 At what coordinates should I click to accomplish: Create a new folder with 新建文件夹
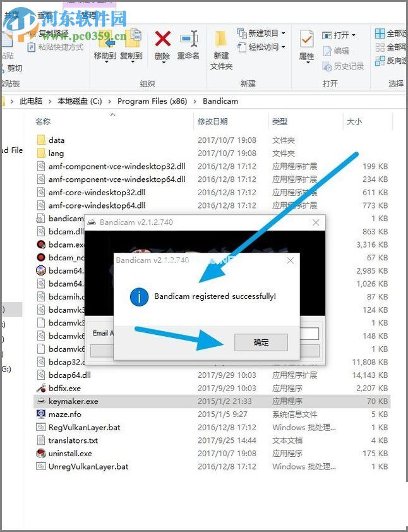click(x=221, y=50)
